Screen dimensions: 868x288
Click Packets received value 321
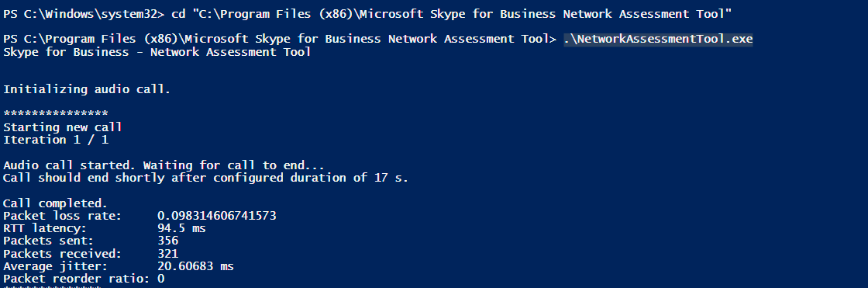point(167,254)
